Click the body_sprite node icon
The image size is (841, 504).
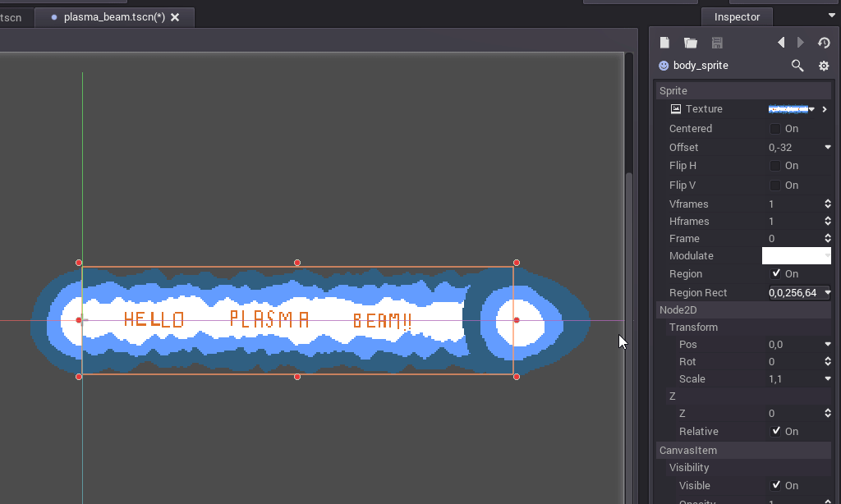coord(664,66)
